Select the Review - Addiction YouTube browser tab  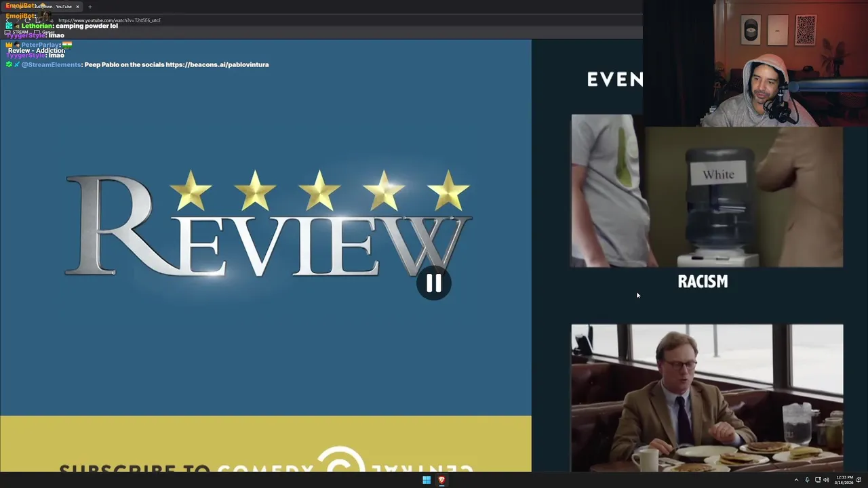[x=42, y=6]
